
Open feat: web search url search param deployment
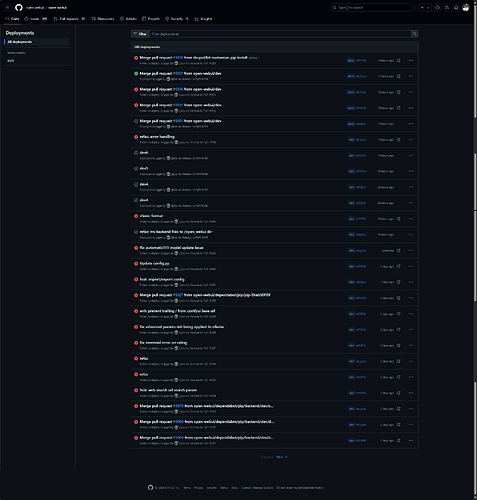[168, 390]
